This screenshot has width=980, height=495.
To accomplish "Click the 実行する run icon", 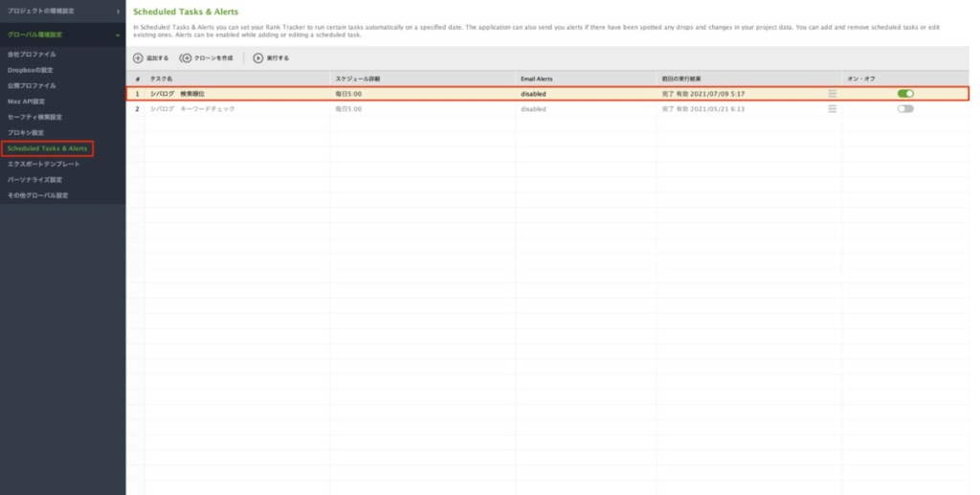I will point(257,58).
